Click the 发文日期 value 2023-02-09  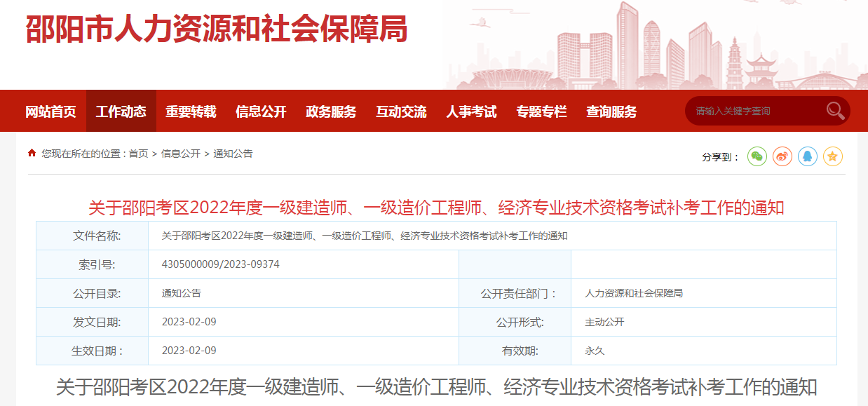pos(189,322)
